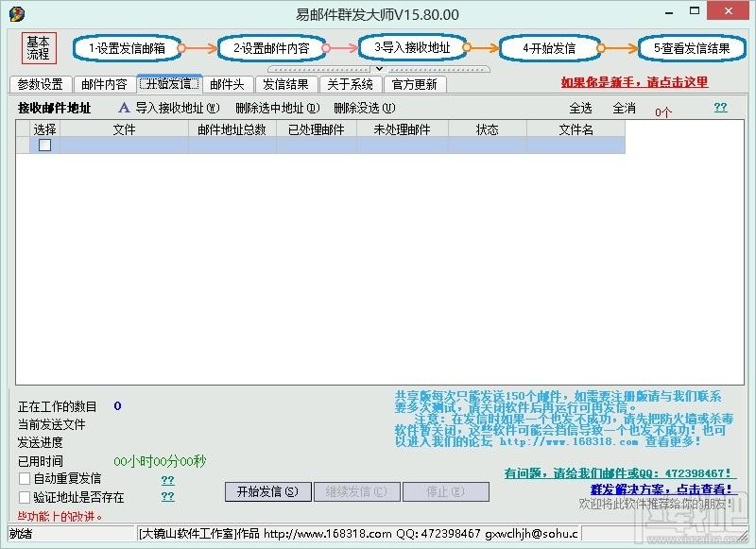Click the '基本流程' box icon
756x549 pixels.
coord(38,47)
